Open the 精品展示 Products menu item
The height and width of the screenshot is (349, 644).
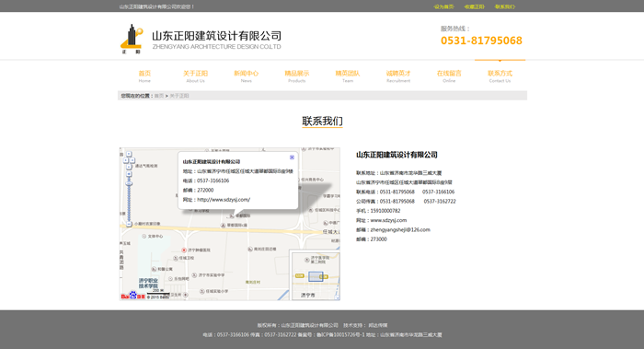point(297,76)
